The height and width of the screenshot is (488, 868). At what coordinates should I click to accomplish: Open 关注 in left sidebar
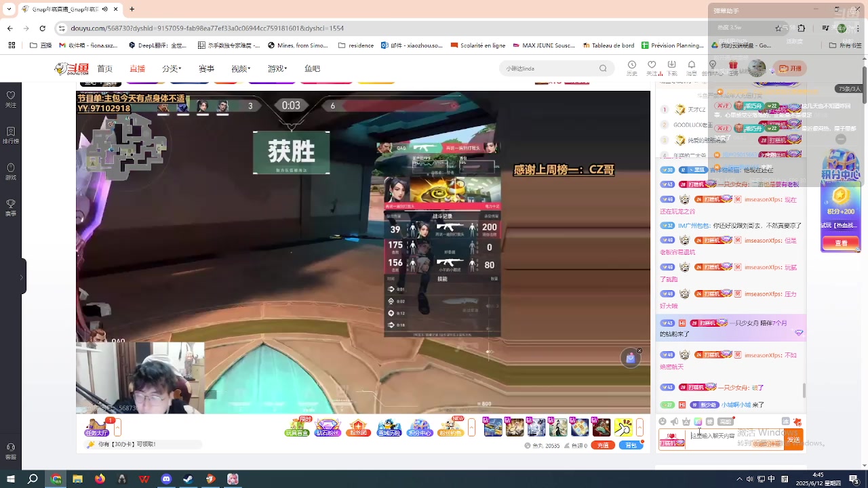tap(11, 99)
